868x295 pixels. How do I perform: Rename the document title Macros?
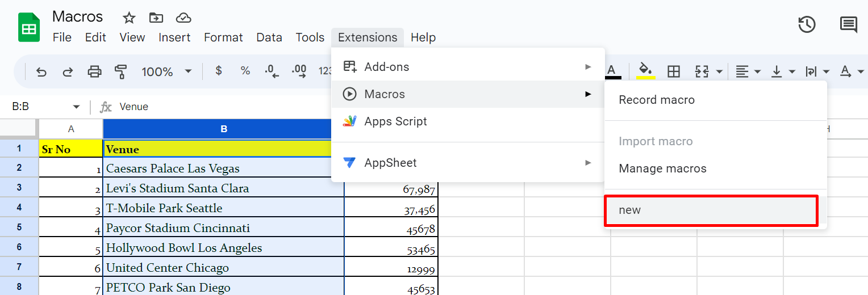click(78, 16)
